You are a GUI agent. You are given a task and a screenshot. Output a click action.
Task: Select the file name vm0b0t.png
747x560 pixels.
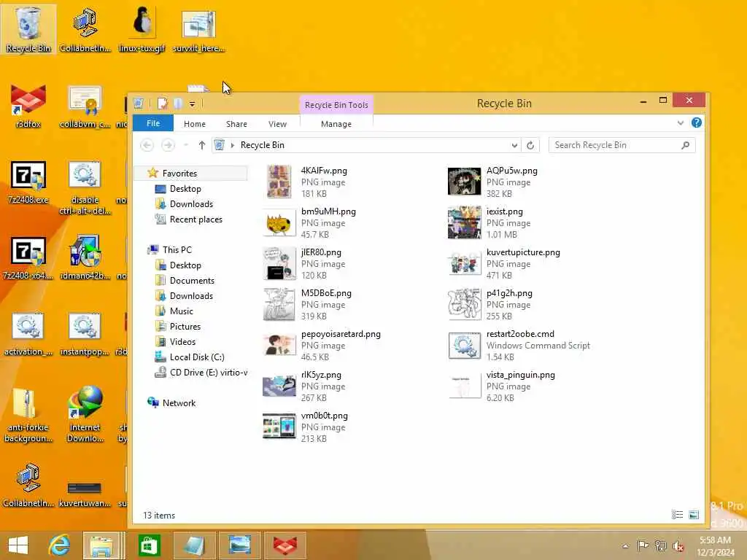coord(325,416)
